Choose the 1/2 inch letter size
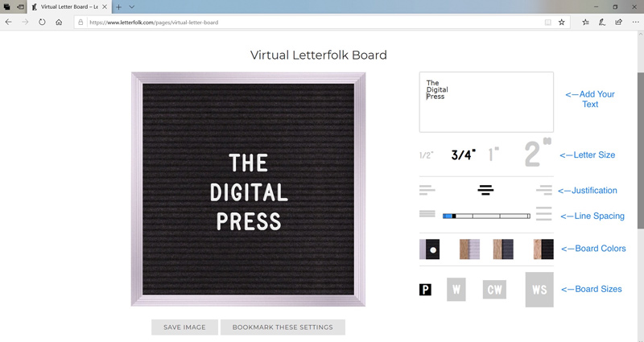This screenshot has height=342, width=644. tap(426, 155)
